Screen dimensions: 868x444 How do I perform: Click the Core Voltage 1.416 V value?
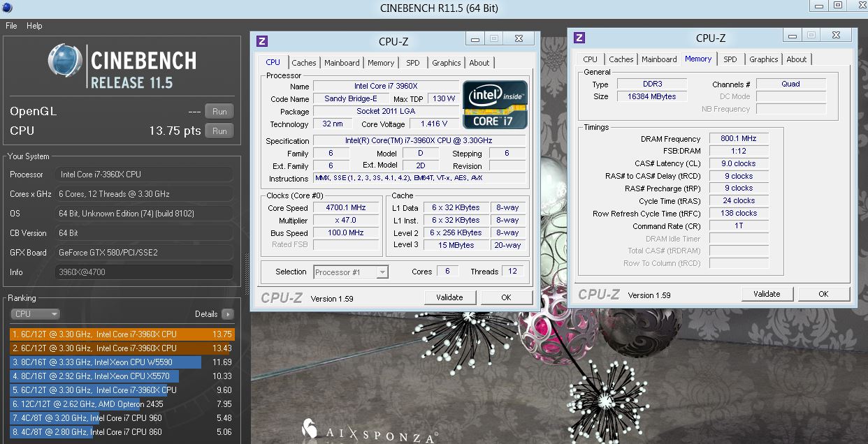click(x=434, y=124)
